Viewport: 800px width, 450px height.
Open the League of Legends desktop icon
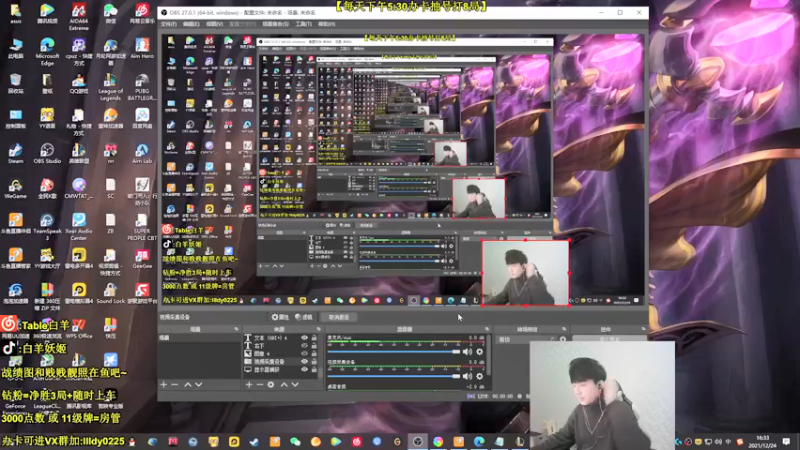coord(110,86)
